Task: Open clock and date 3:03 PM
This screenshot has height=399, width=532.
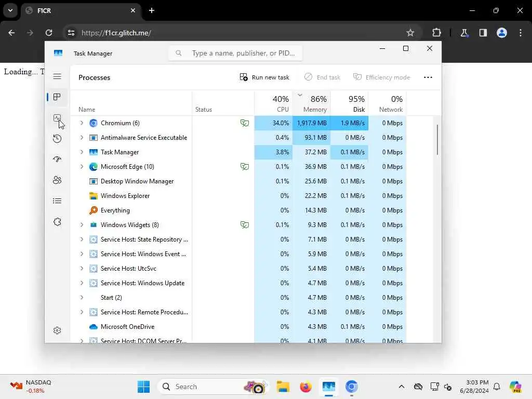Action: tap(474, 387)
